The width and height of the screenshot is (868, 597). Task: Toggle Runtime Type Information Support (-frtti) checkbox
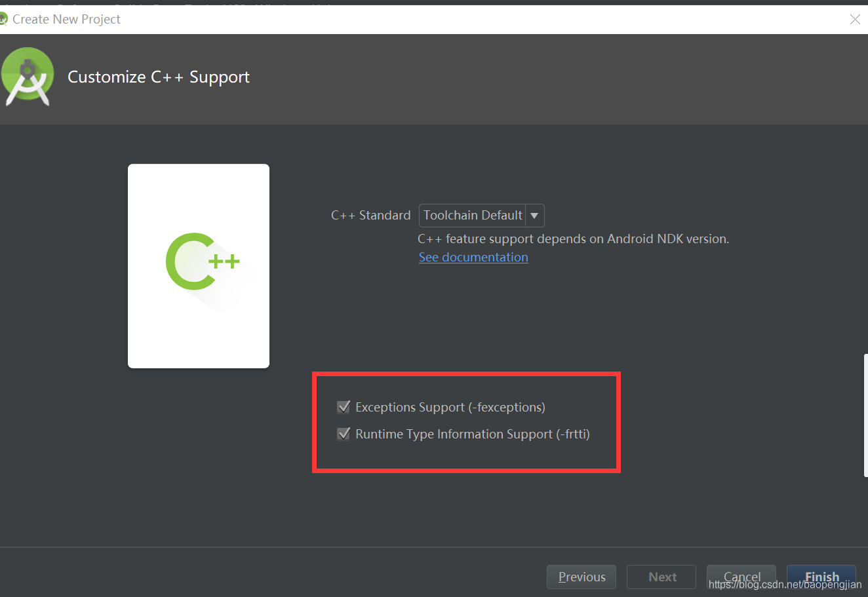pyautogui.click(x=344, y=434)
